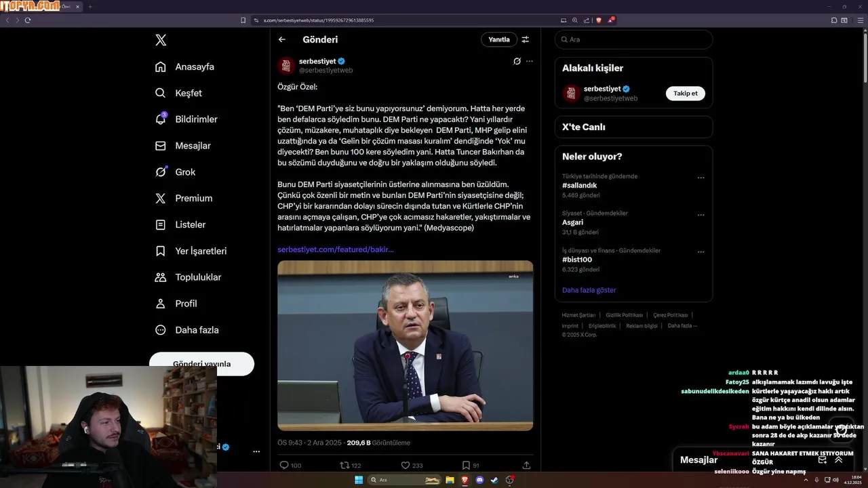
Task: Open Brave Shields icon in address bar
Action: click(599, 20)
